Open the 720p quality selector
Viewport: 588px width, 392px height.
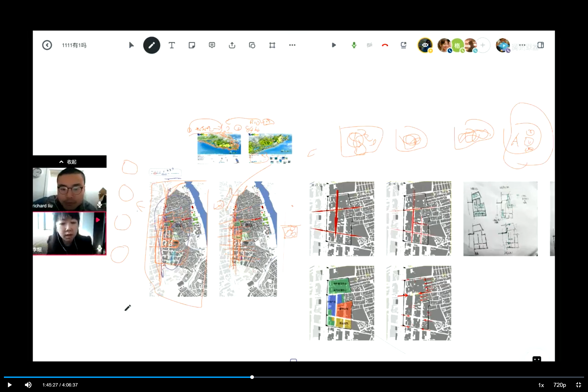pyautogui.click(x=560, y=385)
